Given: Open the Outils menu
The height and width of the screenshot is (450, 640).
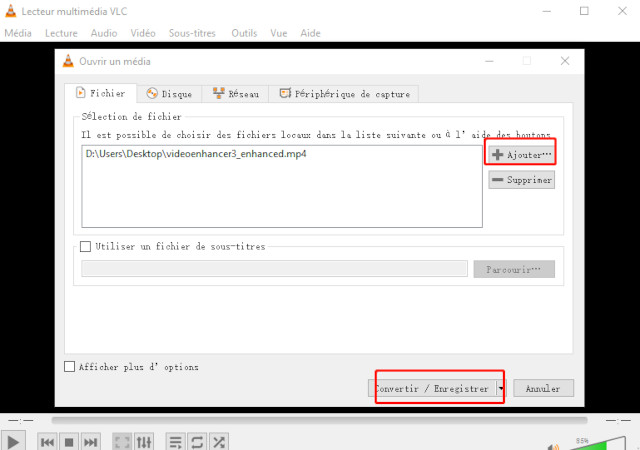Looking at the screenshot, I should click(x=244, y=33).
